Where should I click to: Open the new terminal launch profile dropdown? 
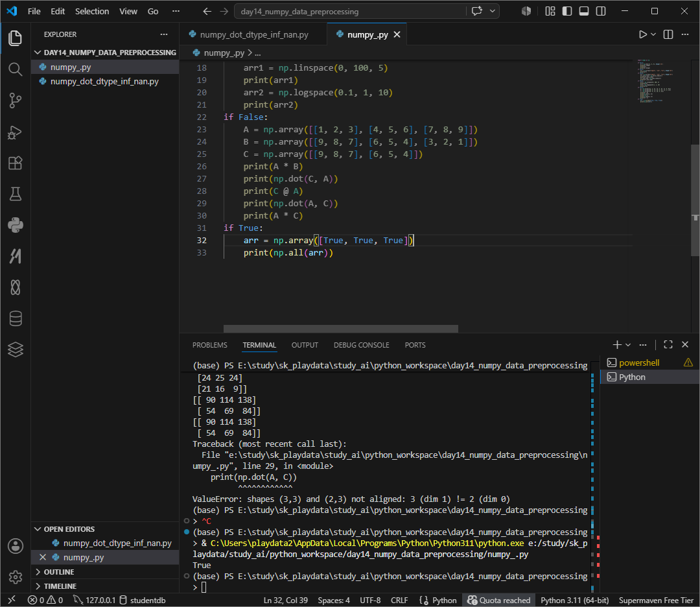tap(628, 345)
